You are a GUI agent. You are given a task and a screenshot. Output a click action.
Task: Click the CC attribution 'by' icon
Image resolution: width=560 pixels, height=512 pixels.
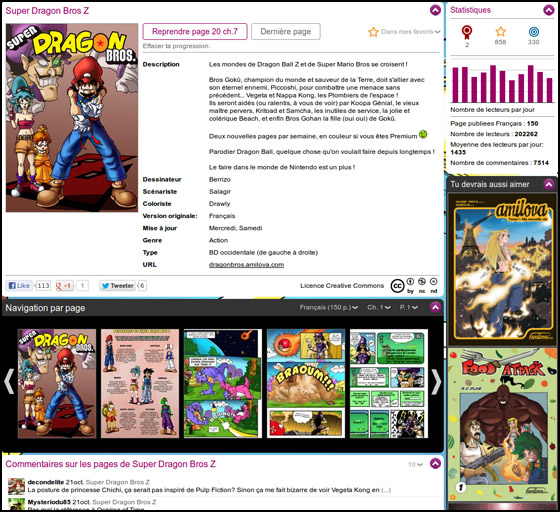click(410, 282)
